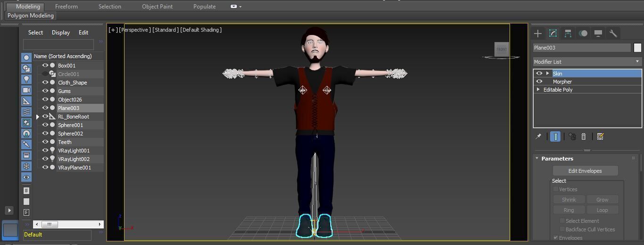Select VRayLight001 in scene explorer
The width and height of the screenshot is (644, 245).
click(x=74, y=151)
